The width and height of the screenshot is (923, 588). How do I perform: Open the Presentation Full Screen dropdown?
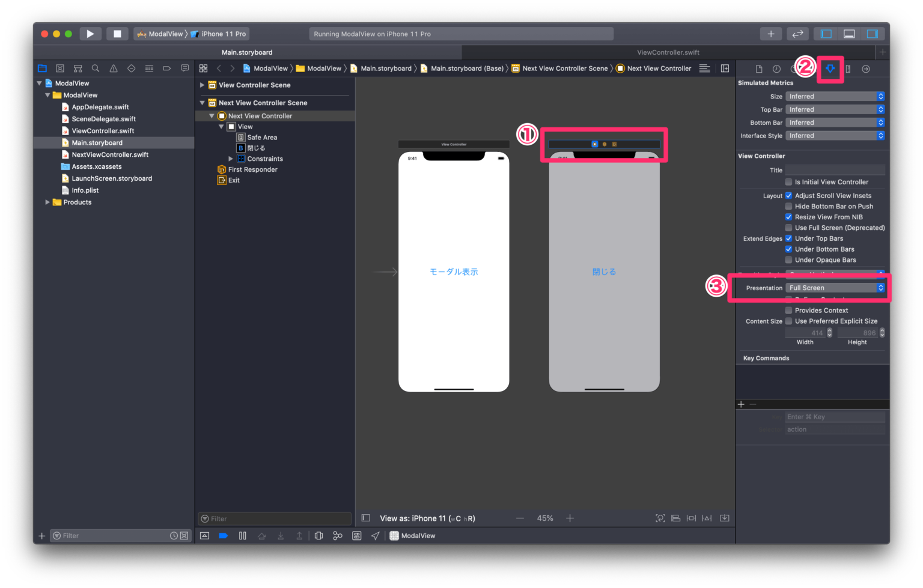835,288
